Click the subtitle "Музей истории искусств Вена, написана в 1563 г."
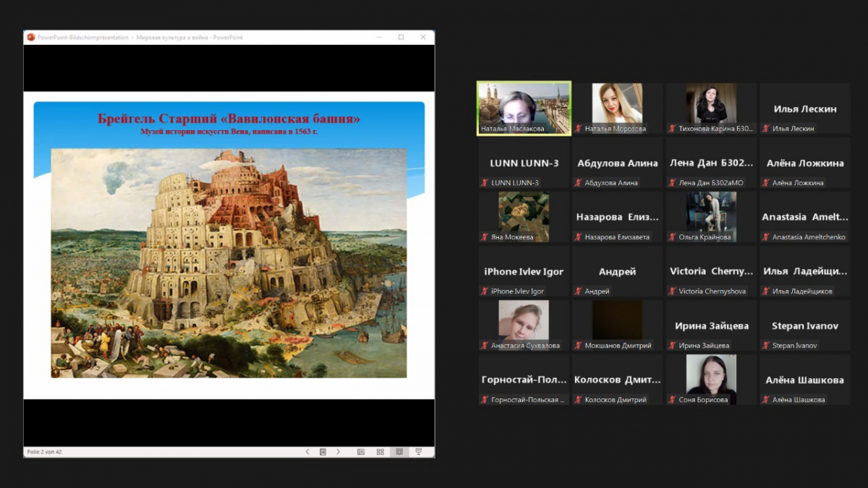Screen dimensions: 868x488 point(229,132)
